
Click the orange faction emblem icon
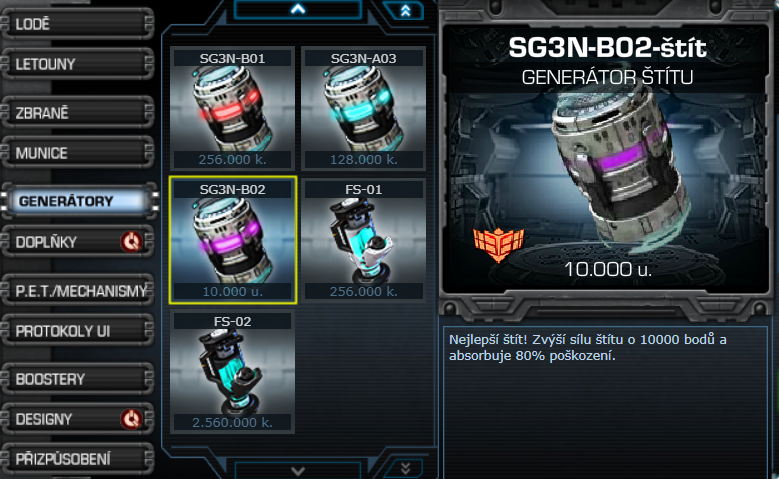click(498, 244)
